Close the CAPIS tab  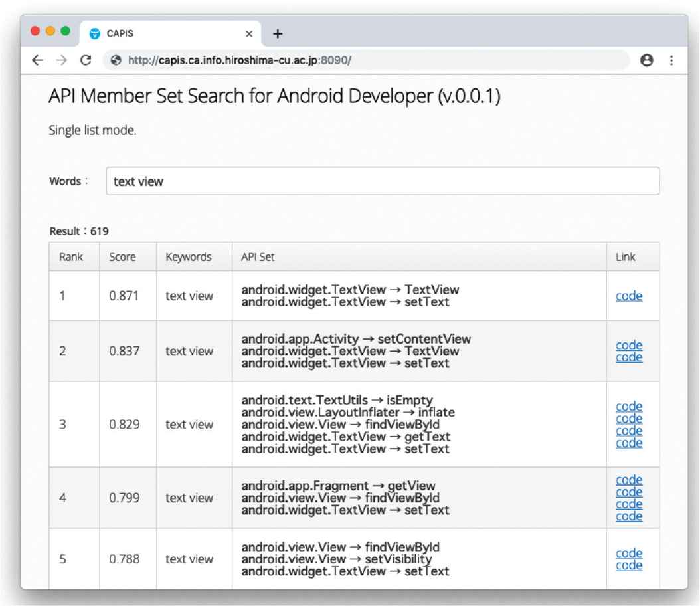(x=249, y=34)
